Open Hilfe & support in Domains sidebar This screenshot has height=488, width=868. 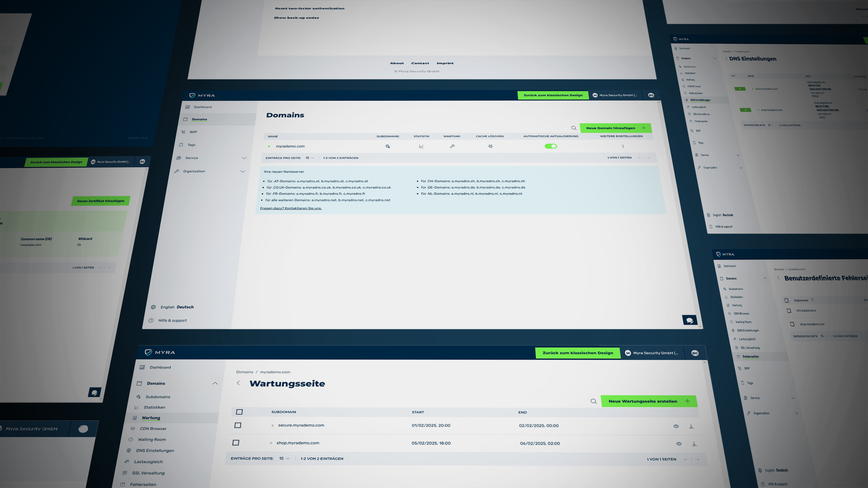click(172, 320)
